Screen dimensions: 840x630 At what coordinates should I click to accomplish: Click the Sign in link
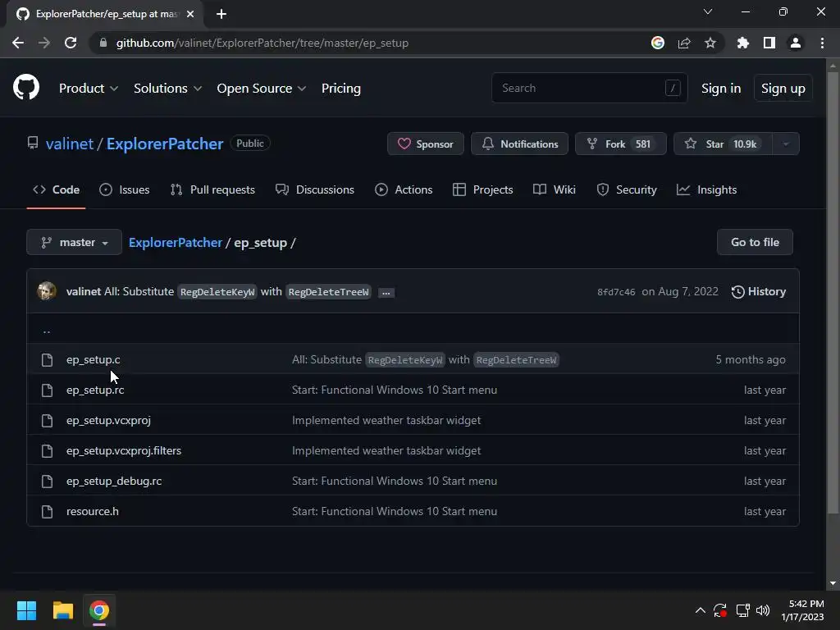tap(721, 89)
